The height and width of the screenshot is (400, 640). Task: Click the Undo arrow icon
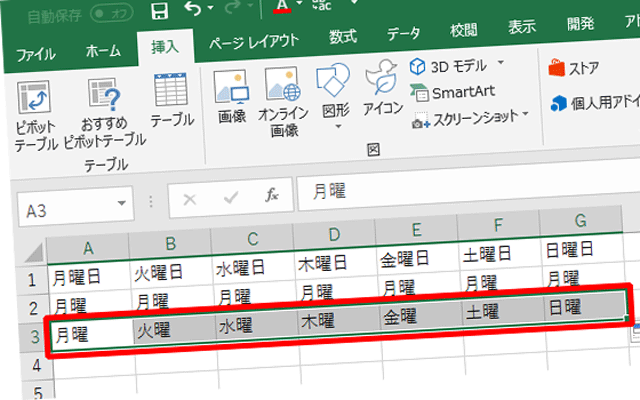point(193,8)
